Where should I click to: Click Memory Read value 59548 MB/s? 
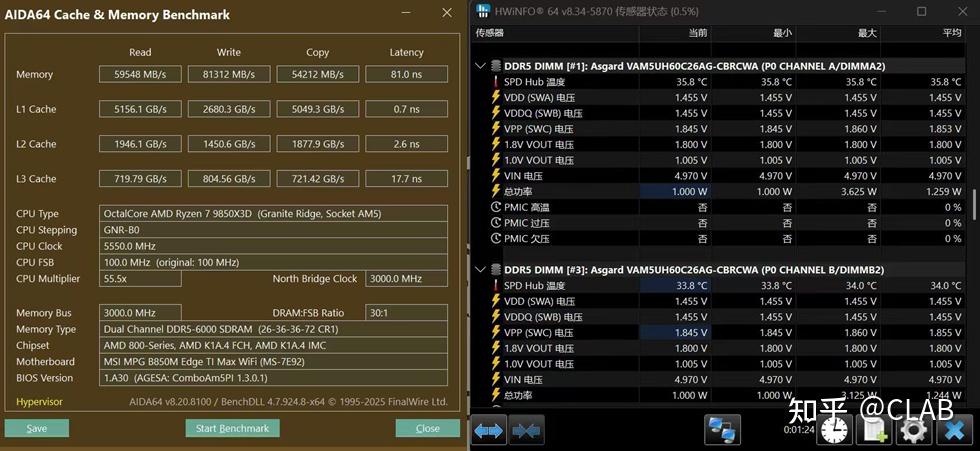click(x=140, y=74)
